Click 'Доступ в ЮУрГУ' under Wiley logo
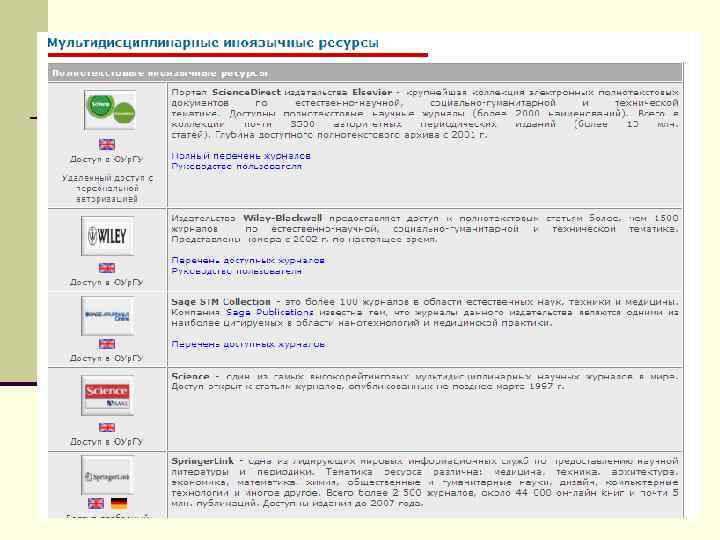Image resolution: width=720 pixels, height=540 pixels. tap(107, 282)
